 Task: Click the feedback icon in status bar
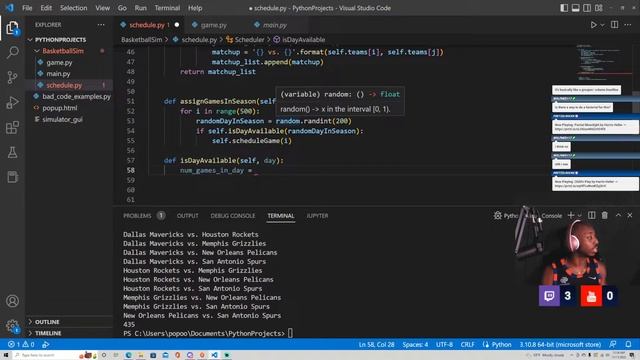click(613, 344)
